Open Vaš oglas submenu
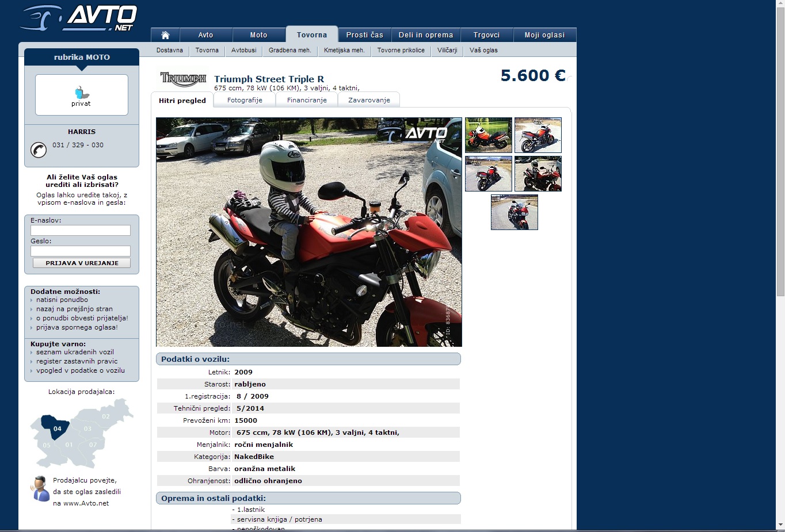 (x=483, y=50)
